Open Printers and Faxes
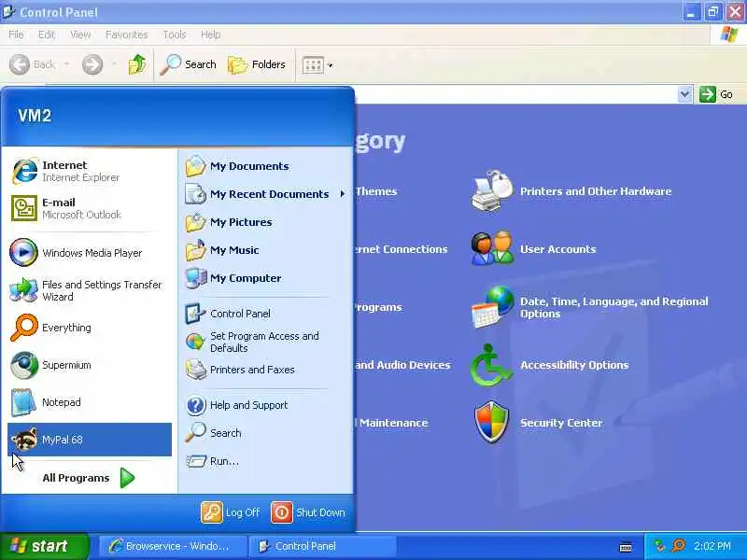The image size is (747, 560). (265, 370)
